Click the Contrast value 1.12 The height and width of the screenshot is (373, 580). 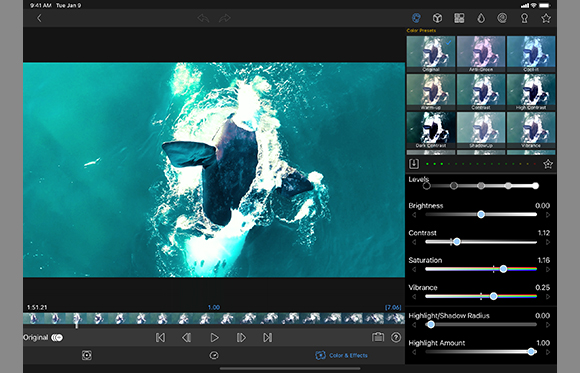pyautogui.click(x=543, y=233)
